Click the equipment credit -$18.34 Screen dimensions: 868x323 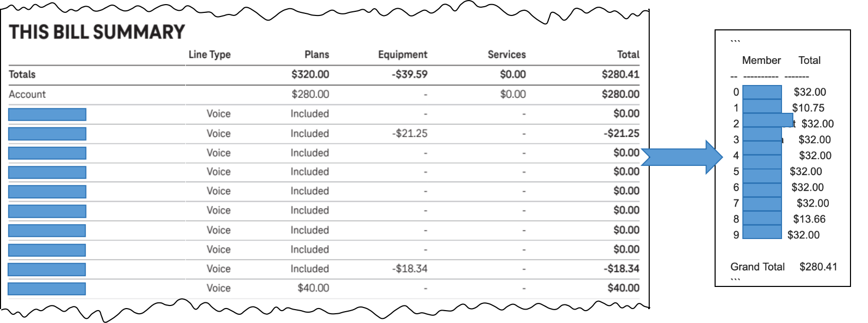[x=410, y=268]
